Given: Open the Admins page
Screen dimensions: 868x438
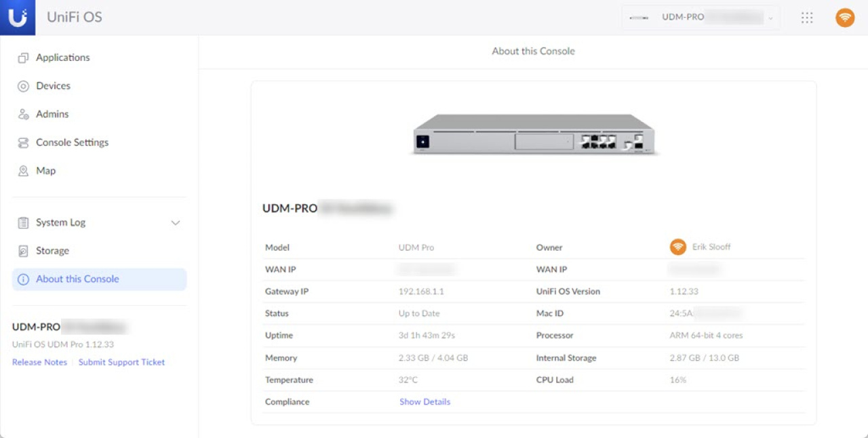Looking at the screenshot, I should [x=52, y=114].
